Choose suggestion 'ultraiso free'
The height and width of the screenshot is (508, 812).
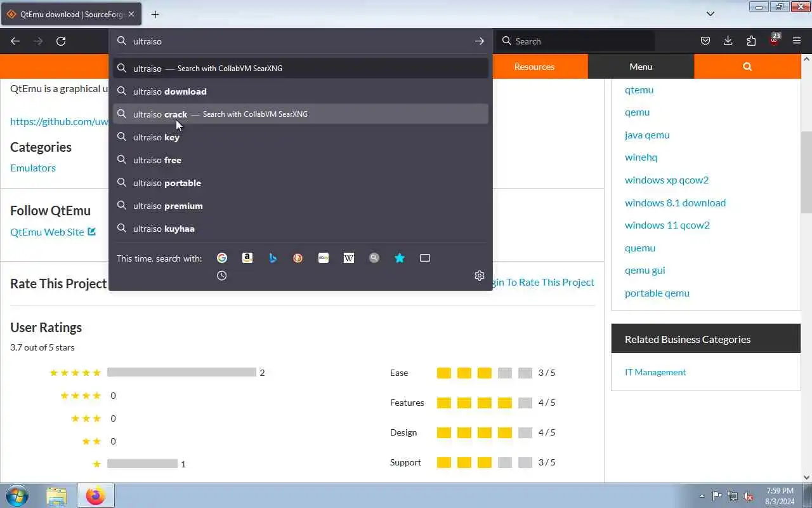tap(301, 160)
